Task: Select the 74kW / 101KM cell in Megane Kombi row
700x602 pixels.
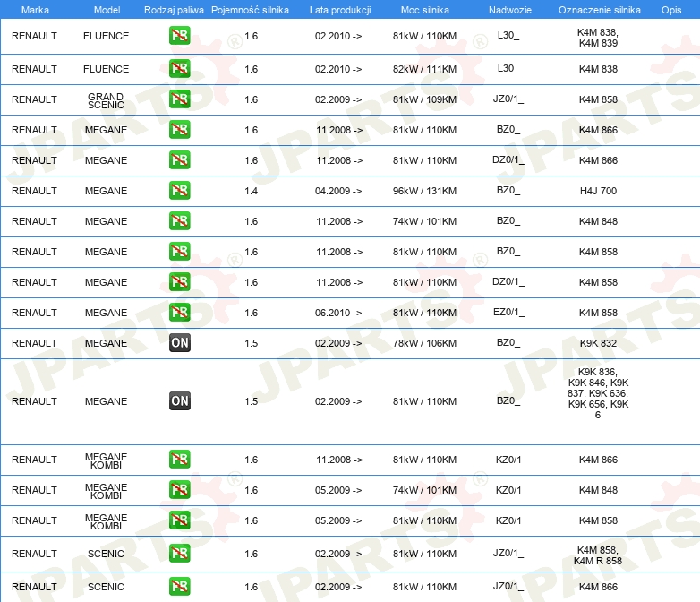Action: click(x=424, y=490)
